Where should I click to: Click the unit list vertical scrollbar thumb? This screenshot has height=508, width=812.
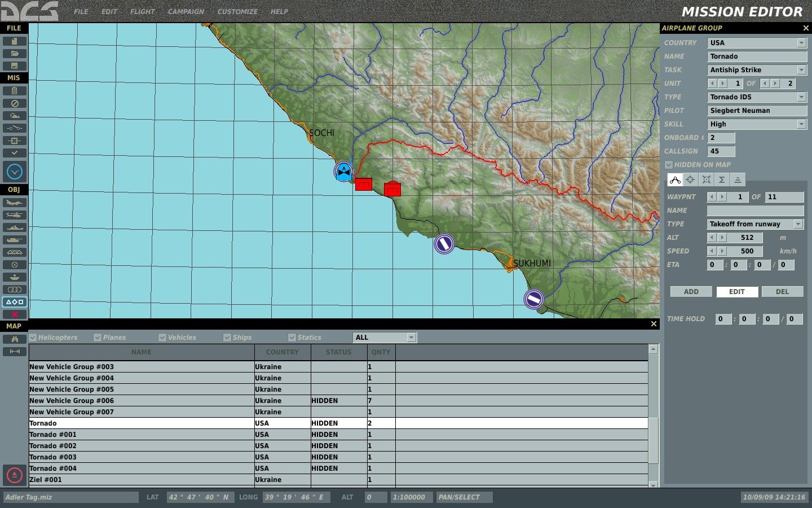click(x=653, y=440)
